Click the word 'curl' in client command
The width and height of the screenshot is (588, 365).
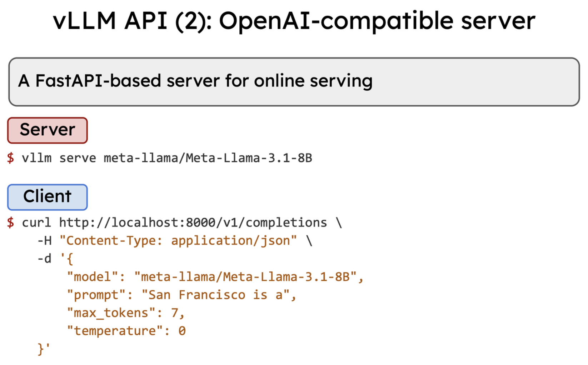coord(36,222)
